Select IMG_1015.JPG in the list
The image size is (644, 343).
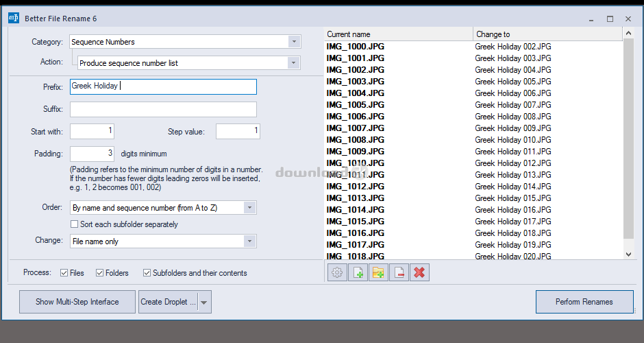[x=356, y=222]
